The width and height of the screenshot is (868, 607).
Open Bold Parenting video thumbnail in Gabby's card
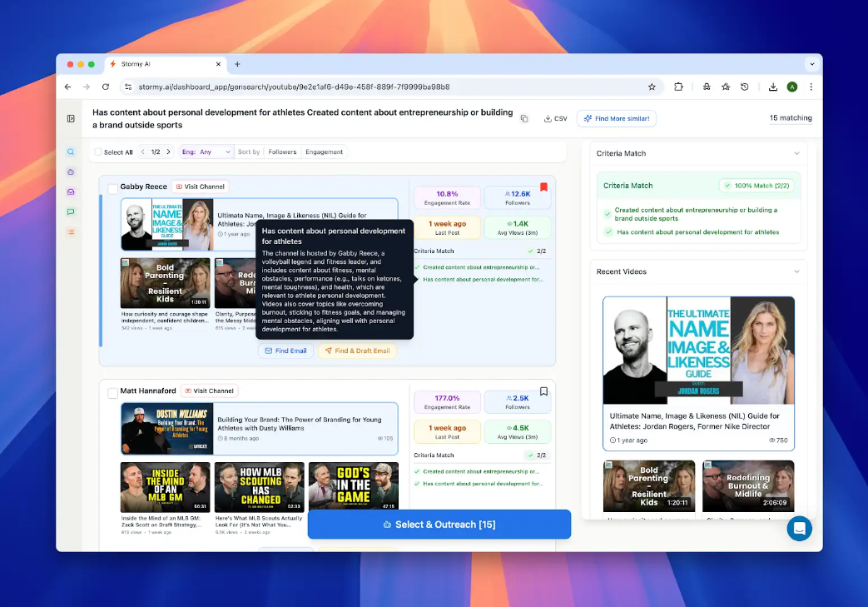(165, 283)
